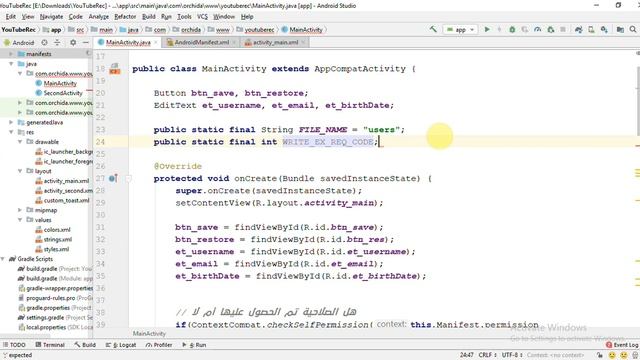This screenshot has width=640, height=360.
Task: Open the Run tool window
Action: point(194,345)
